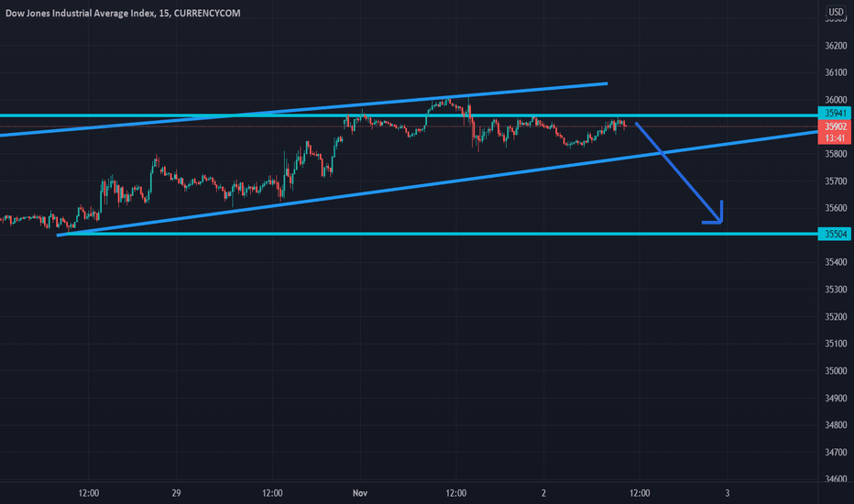Click the 2 date label on time axis
This screenshot has height=504, width=854.
tap(543, 493)
